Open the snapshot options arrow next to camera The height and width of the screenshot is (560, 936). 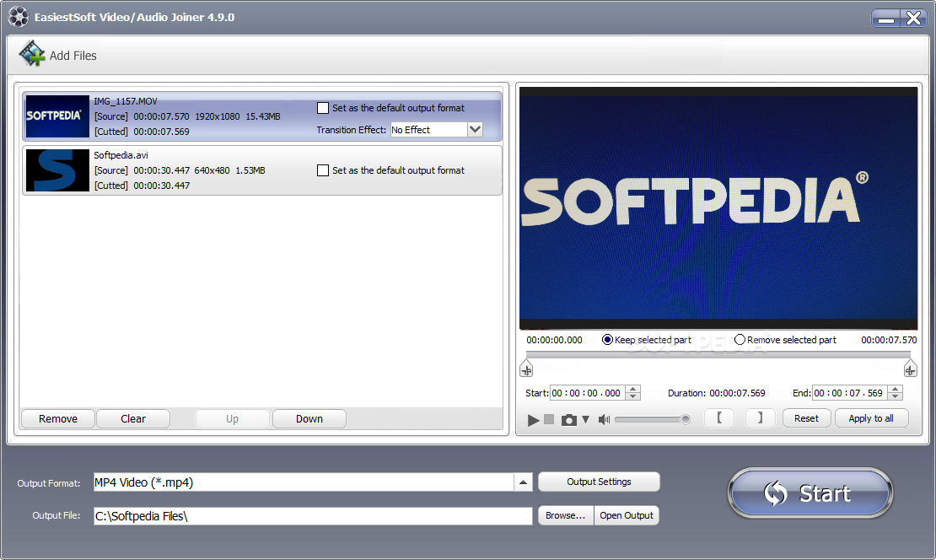tap(585, 420)
